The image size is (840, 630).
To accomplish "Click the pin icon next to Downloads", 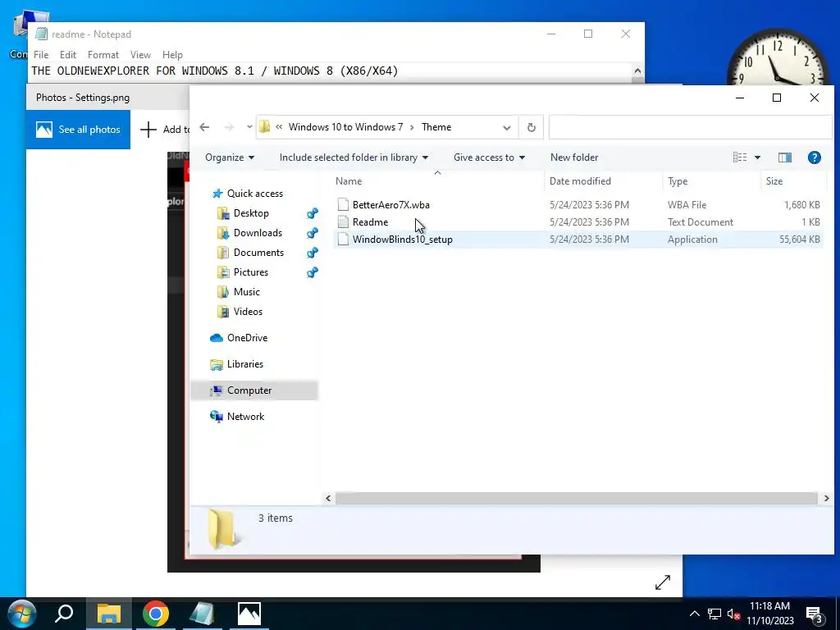I will [x=313, y=233].
